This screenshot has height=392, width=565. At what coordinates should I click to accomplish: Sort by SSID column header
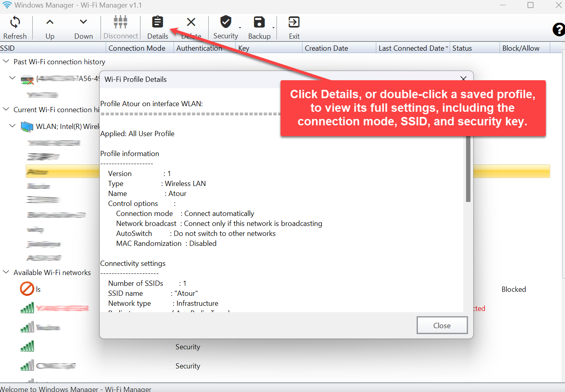pyautogui.click(x=53, y=48)
